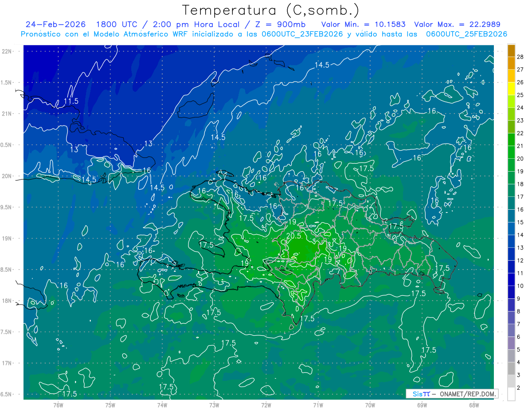Click the 'ONAMET/REP.DOM.' credit label
Image resolution: width=532 pixels, height=411 pixels.
point(467,394)
